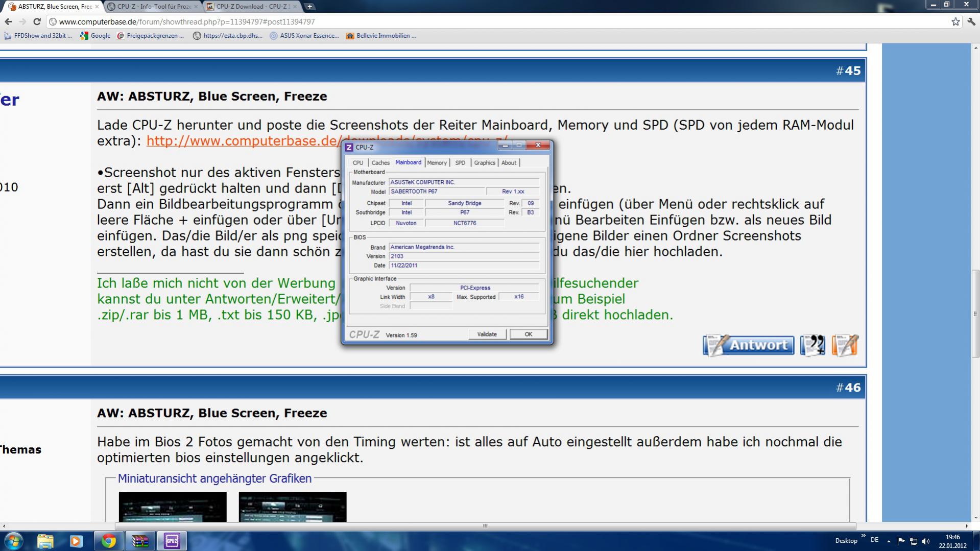Select the SPD tab in CPU-Z
Image resolution: width=980 pixels, height=551 pixels.
tap(460, 163)
